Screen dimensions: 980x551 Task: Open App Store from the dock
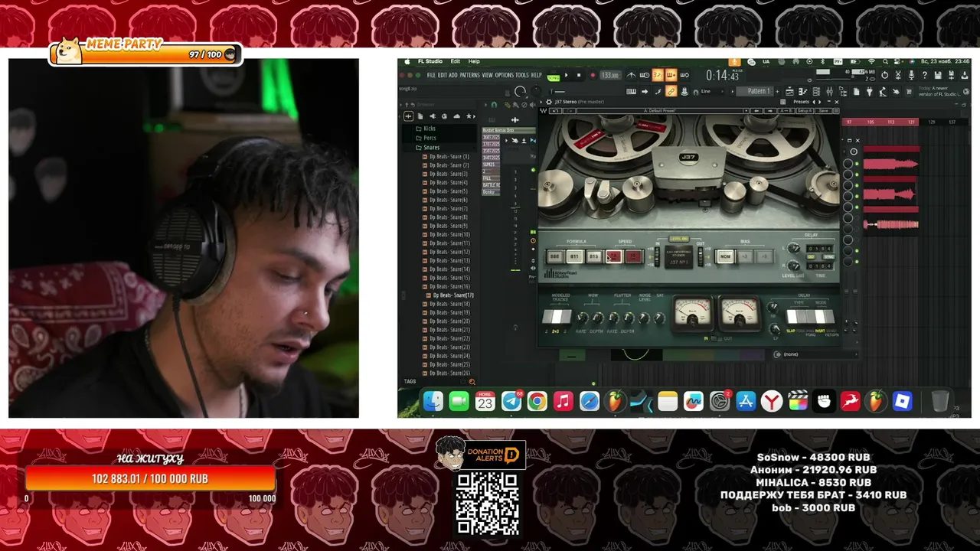[746, 401]
